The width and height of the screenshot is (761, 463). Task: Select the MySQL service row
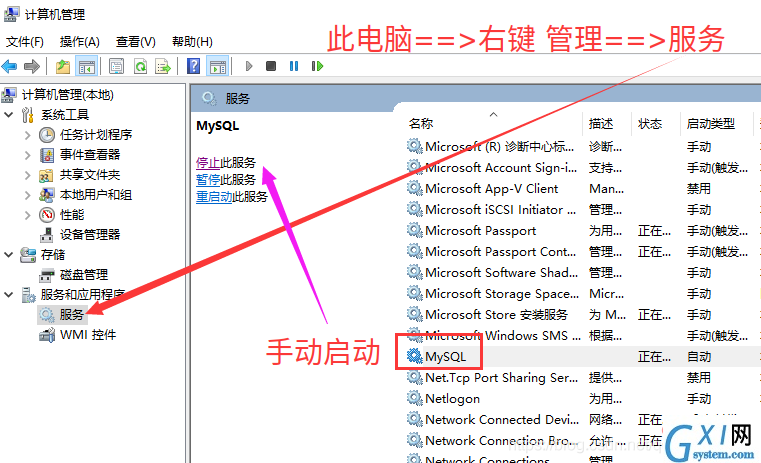[582, 357]
